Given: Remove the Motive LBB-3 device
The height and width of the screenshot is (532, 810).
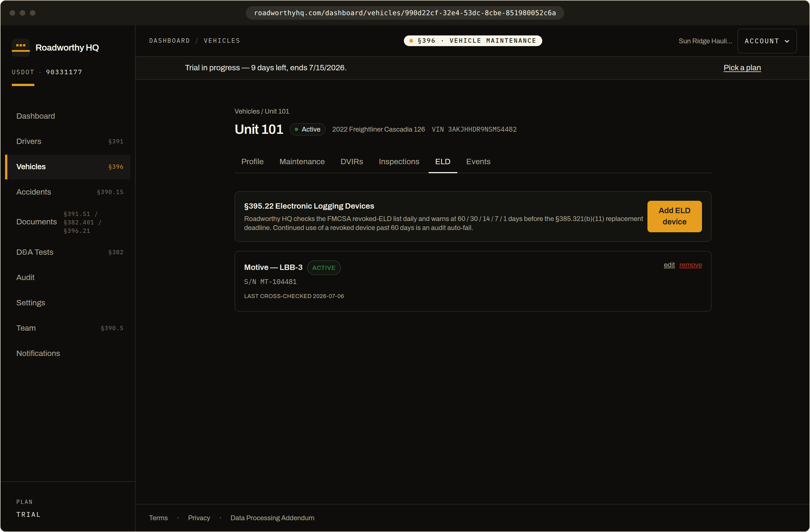Looking at the screenshot, I should [690, 265].
